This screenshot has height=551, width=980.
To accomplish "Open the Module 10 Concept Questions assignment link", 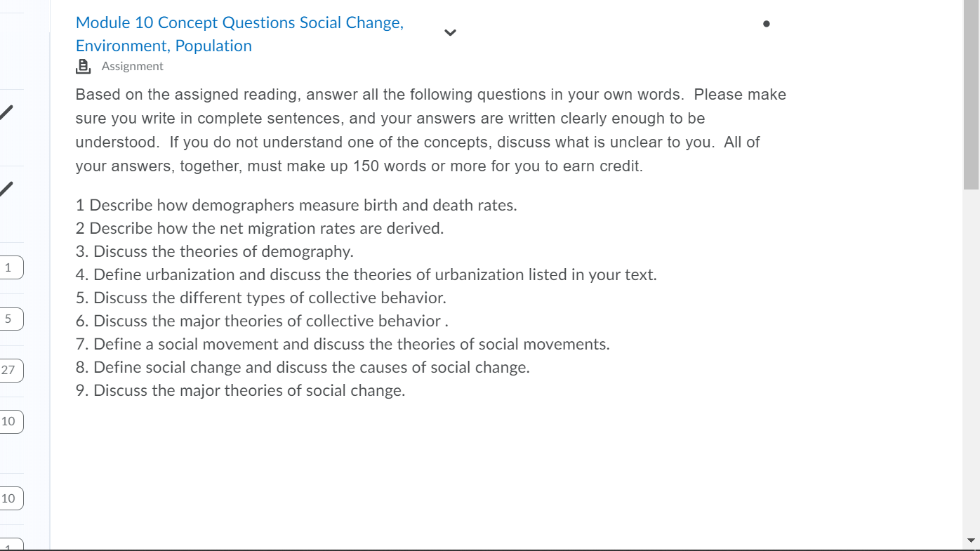I will [239, 34].
